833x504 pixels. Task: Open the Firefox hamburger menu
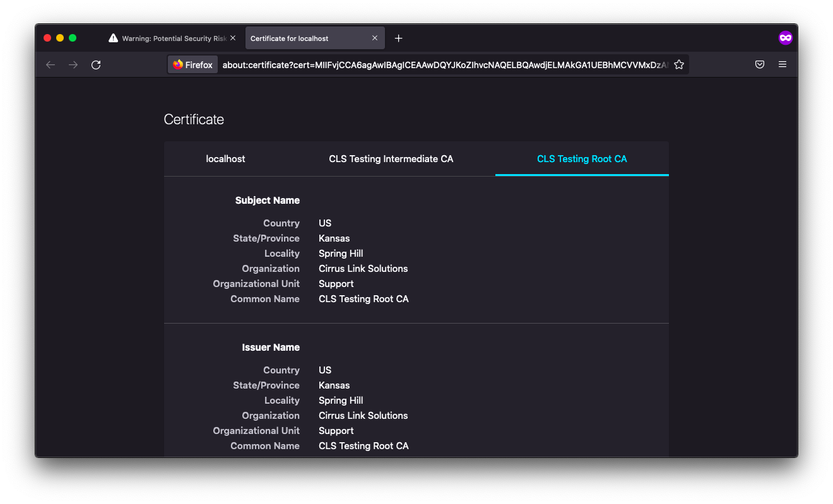tap(783, 64)
